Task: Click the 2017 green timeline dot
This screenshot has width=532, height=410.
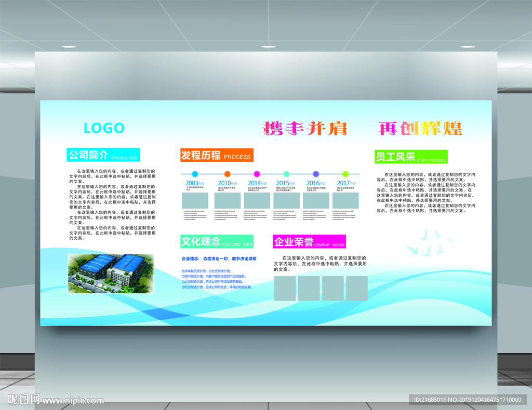Action: pyautogui.click(x=345, y=174)
